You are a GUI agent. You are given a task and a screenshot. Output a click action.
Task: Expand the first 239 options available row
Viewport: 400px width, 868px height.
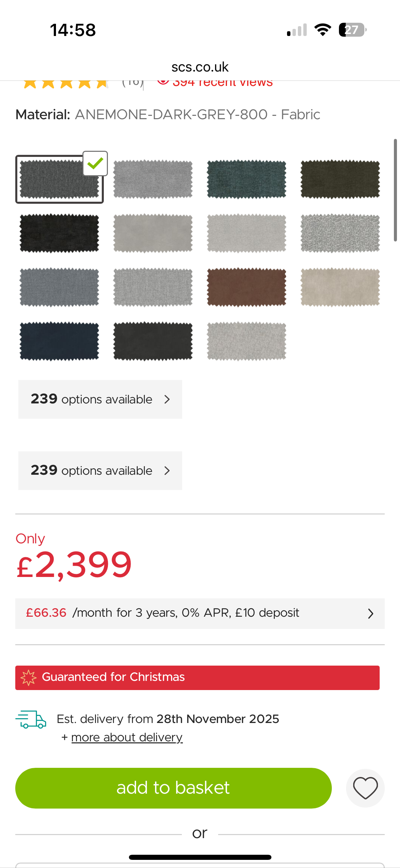click(100, 399)
